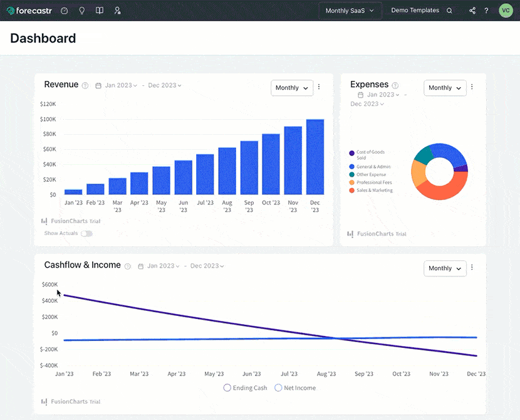The height and width of the screenshot is (420, 520).
Task: Open the dashboard gauge icon in navbar
Action: pos(65,11)
